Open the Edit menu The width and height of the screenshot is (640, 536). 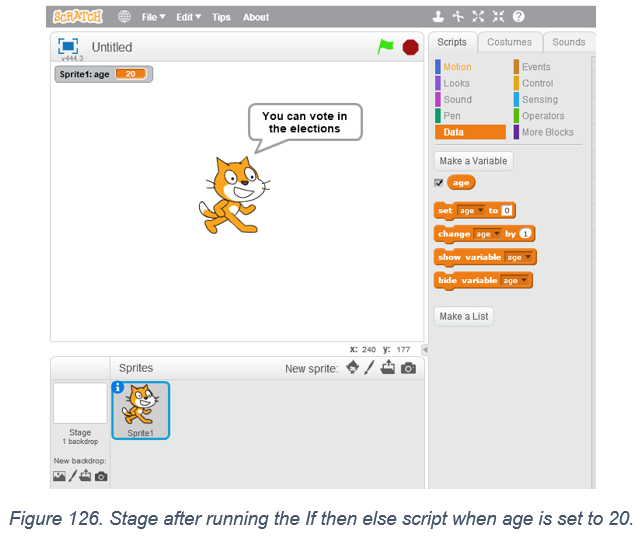click(x=189, y=17)
